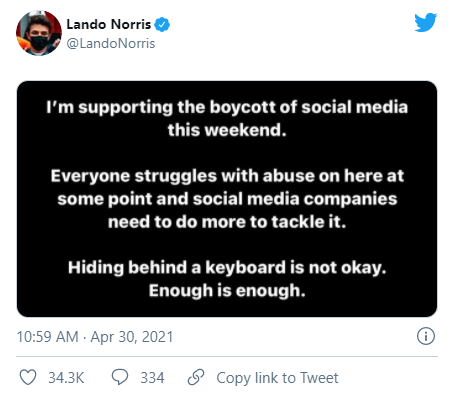Click the Apr 30, 2021 date
Screen dimensions: 453x393
point(132,337)
